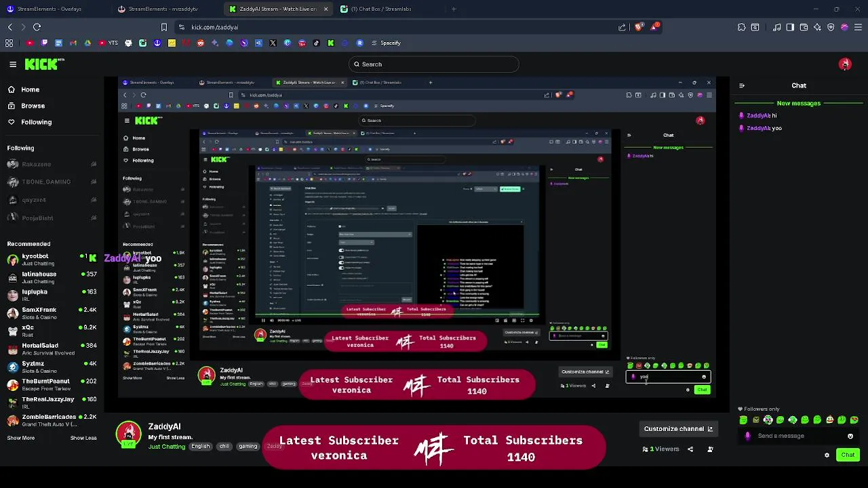
Task: Click the New messages banner in chat
Action: click(x=799, y=104)
